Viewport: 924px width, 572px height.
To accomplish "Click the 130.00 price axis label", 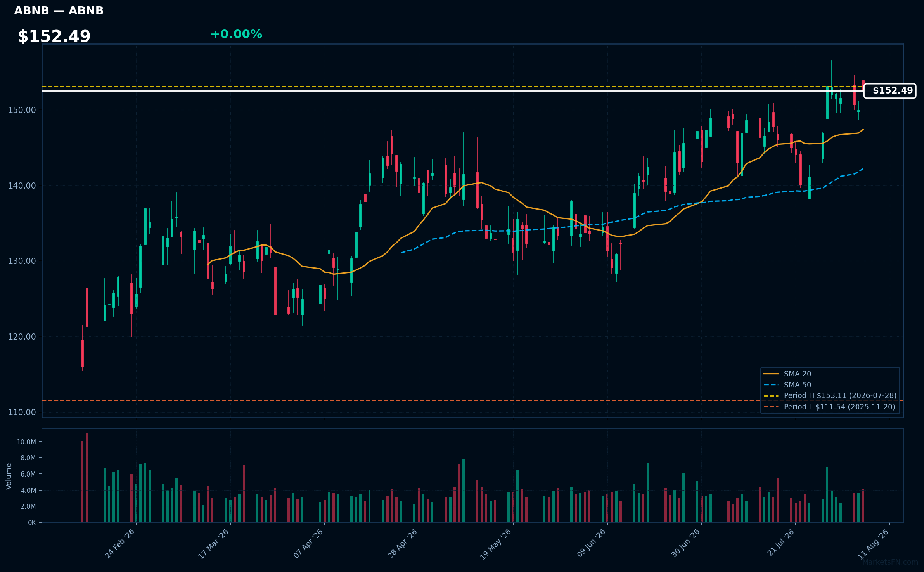I will [x=22, y=261].
